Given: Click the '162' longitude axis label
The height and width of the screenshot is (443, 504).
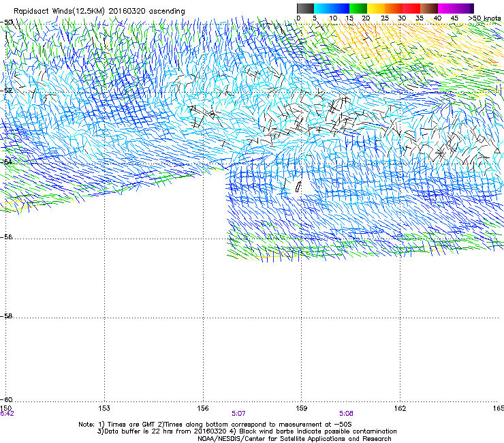Looking at the screenshot, I should [x=400, y=408].
